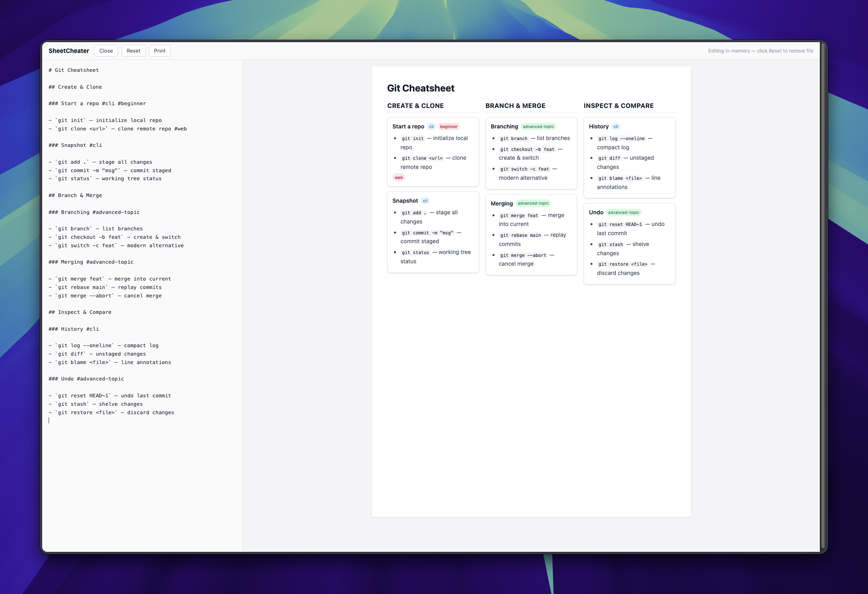868x594 pixels.
Task: Click the BRANCH & MERGE column heading
Action: click(x=515, y=106)
